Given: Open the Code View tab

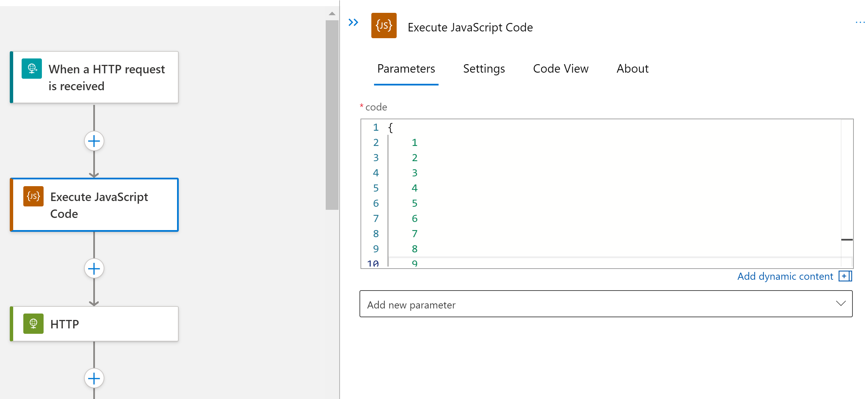Looking at the screenshot, I should [x=561, y=69].
